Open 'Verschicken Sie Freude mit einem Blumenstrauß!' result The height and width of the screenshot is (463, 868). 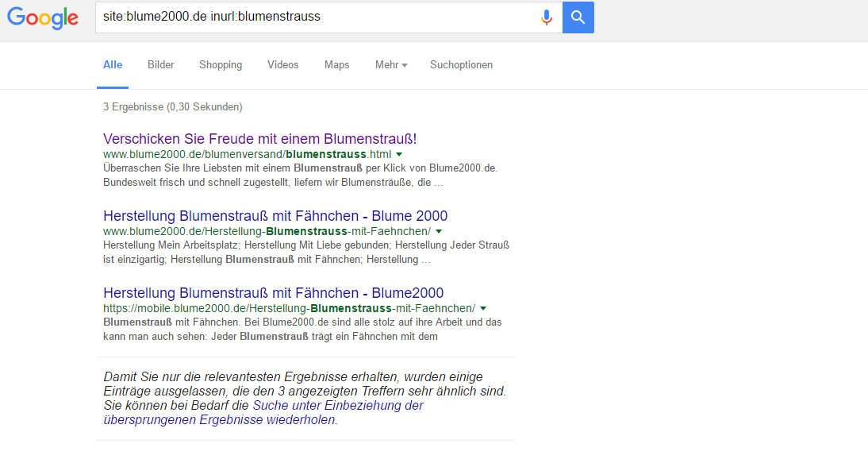(259, 138)
